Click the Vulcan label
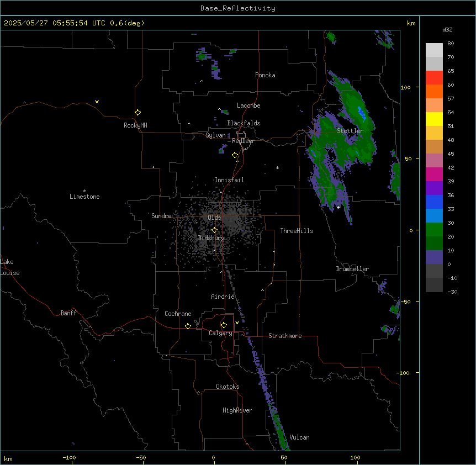 tap(300, 437)
